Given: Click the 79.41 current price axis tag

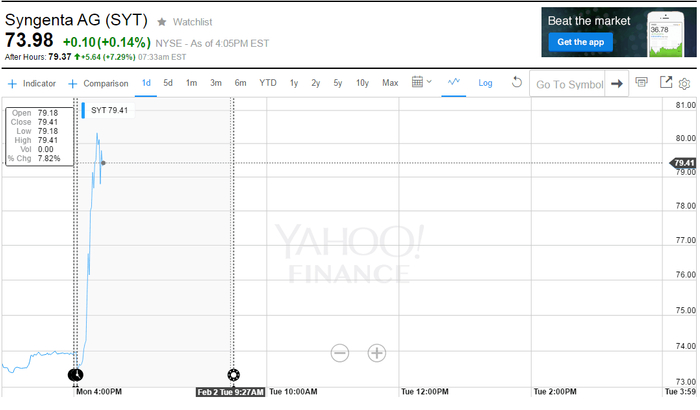Looking at the screenshot, I should [x=683, y=163].
